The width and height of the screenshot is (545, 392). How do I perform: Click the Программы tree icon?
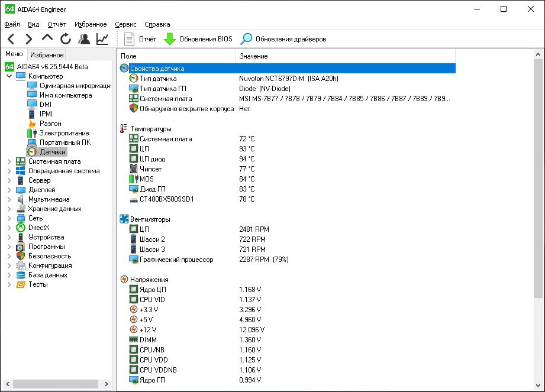pyautogui.click(x=21, y=247)
